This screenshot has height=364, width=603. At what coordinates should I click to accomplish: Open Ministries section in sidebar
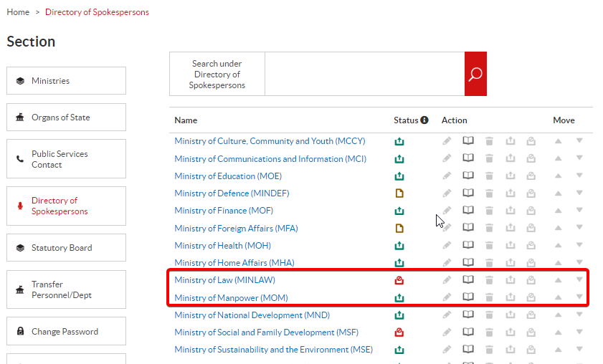[66, 81]
